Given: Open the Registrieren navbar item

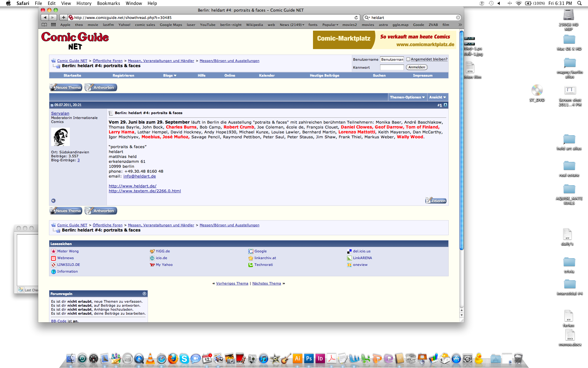Looking at the screenshot, I should coord(123,75).
